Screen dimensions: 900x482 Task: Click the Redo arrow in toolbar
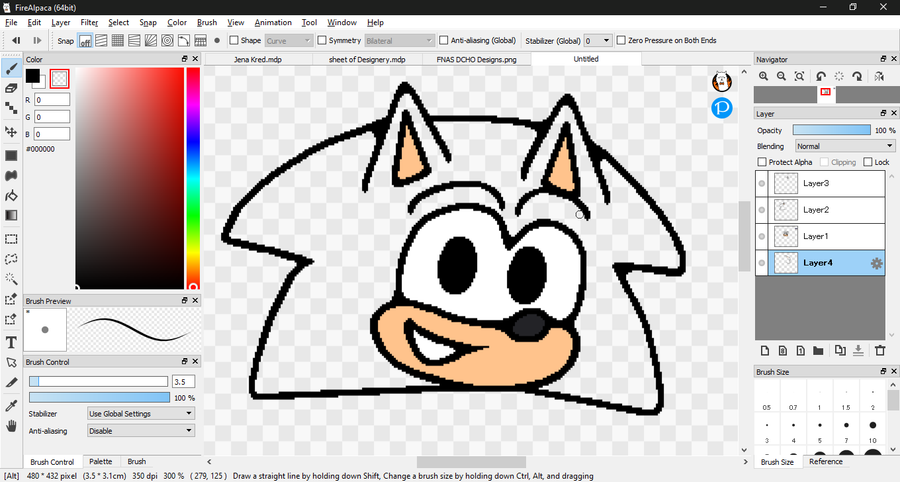pyautogui.click(x=37, y=40)
